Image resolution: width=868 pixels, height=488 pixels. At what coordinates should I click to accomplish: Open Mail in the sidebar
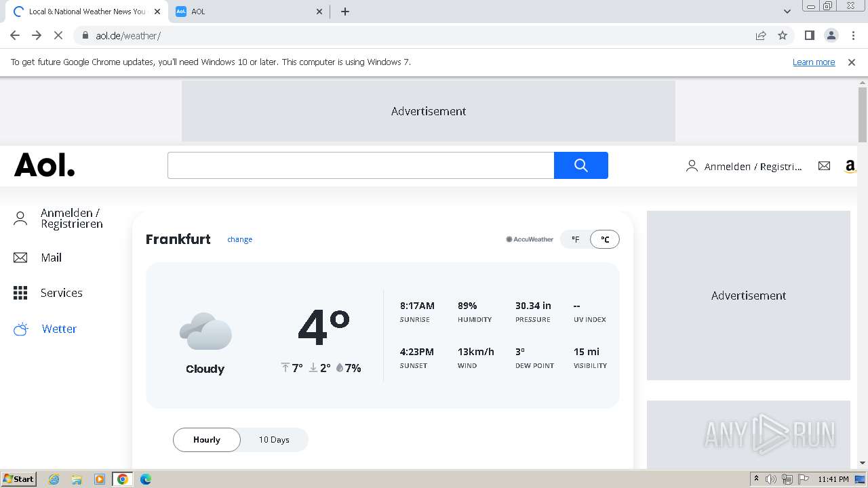click(x=51, y=258)
